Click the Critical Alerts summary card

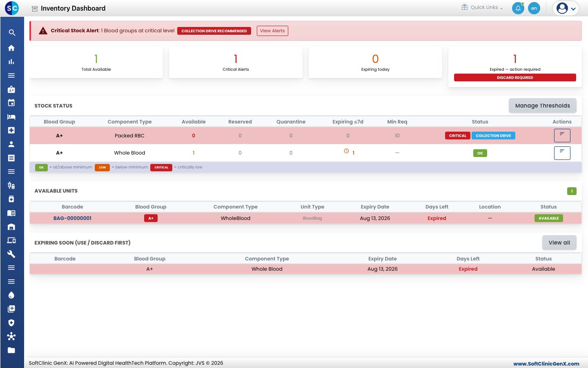point(236,62)
